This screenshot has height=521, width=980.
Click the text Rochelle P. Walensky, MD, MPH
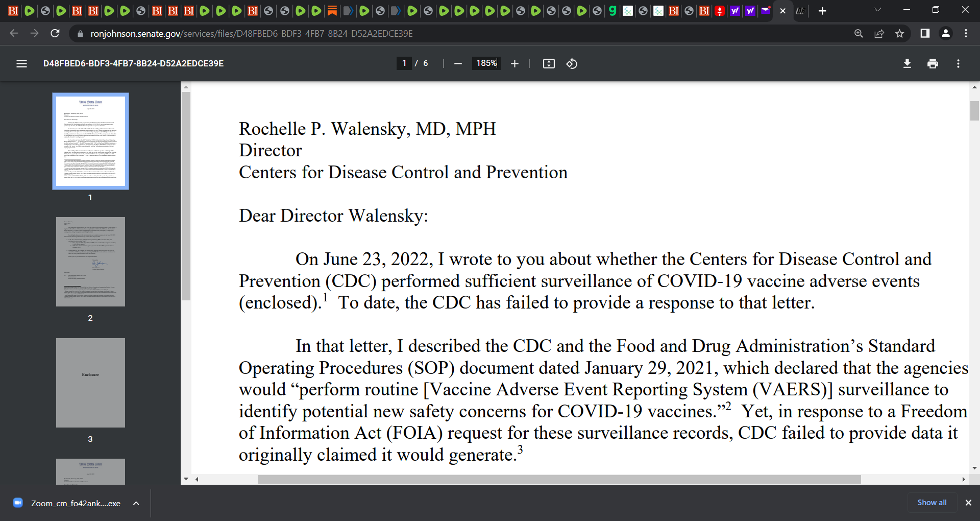pos(367,129)
